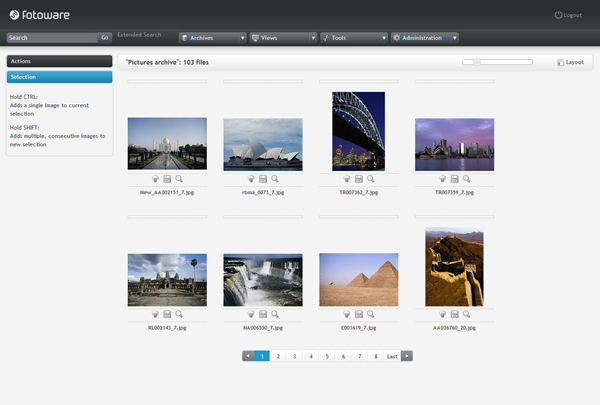Screen dimensions: 600x405
Task: Click the save icon under New_AA002151_7.jpg
Action: click(167, 179)
